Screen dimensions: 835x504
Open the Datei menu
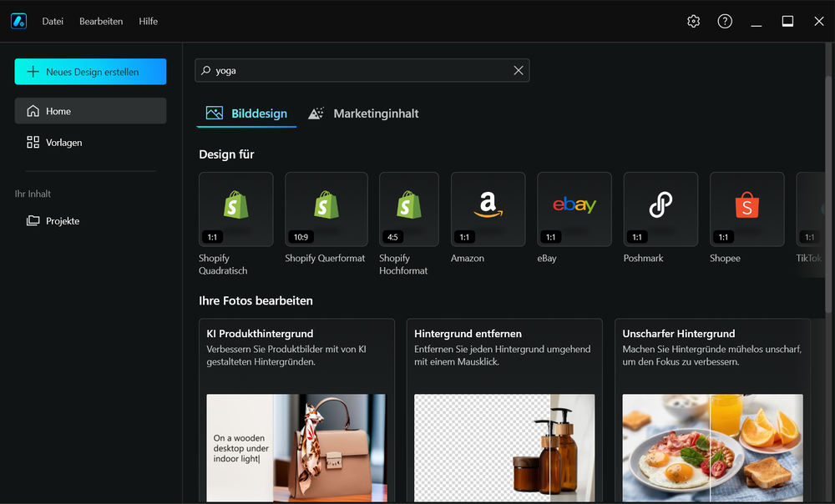click(x=53, y=21)
